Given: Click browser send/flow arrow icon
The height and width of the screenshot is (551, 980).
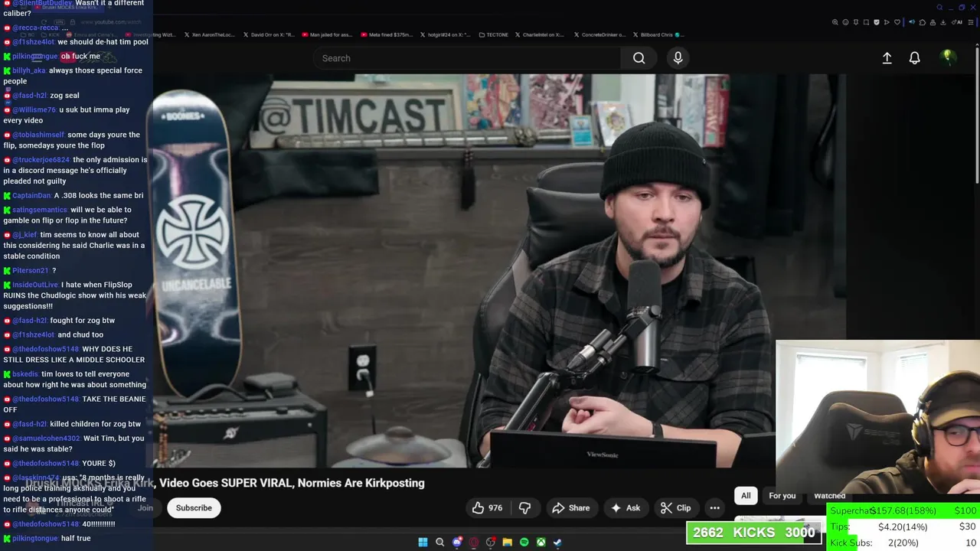Looking at the screenshot, I should point(887,22).
